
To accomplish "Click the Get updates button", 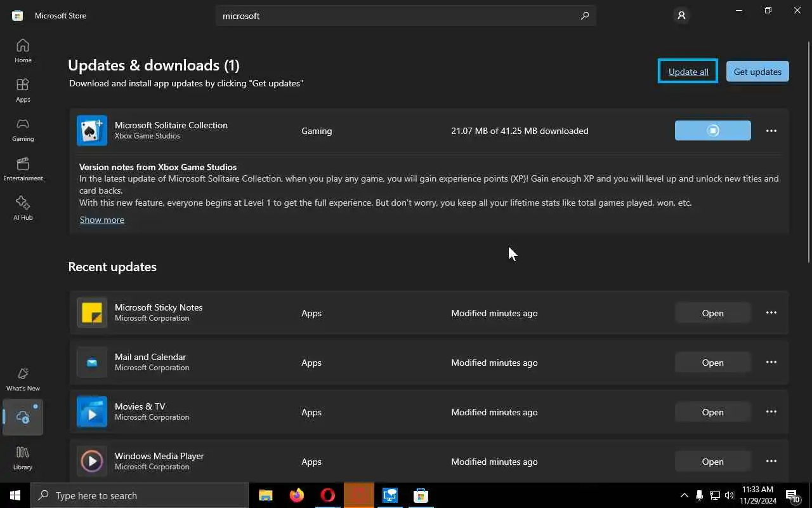I will click(x=757, y=72).
